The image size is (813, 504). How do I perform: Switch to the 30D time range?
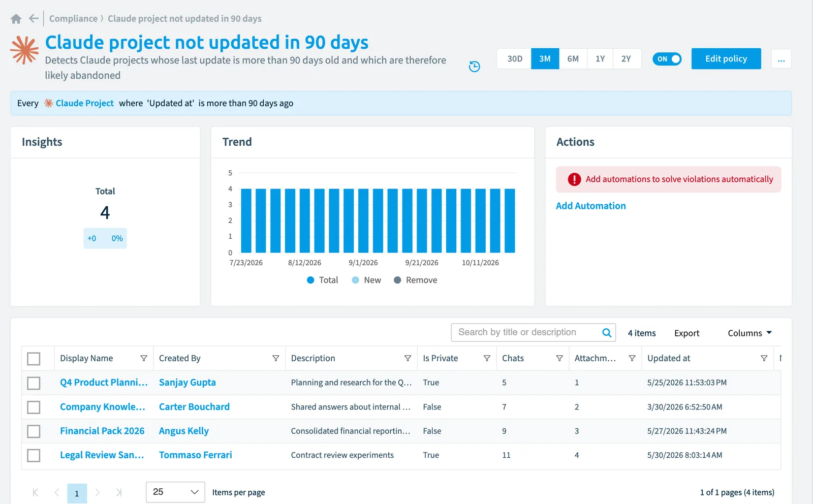515,59
